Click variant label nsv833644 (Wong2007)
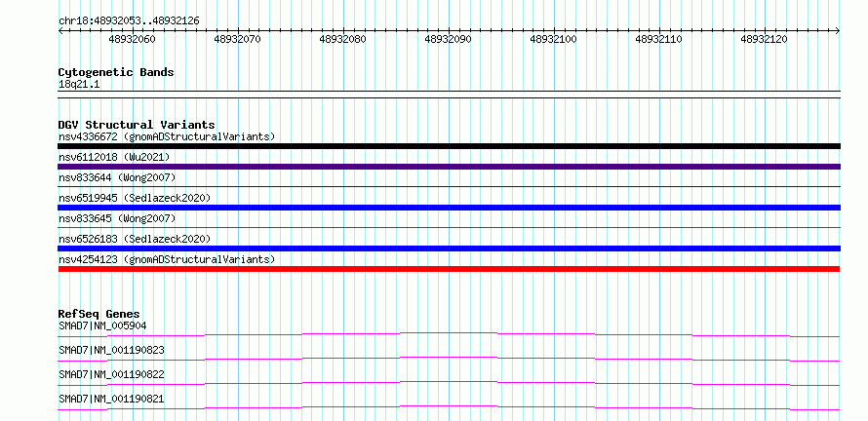Viewport: 868px width, 421px height. point(117,177)
